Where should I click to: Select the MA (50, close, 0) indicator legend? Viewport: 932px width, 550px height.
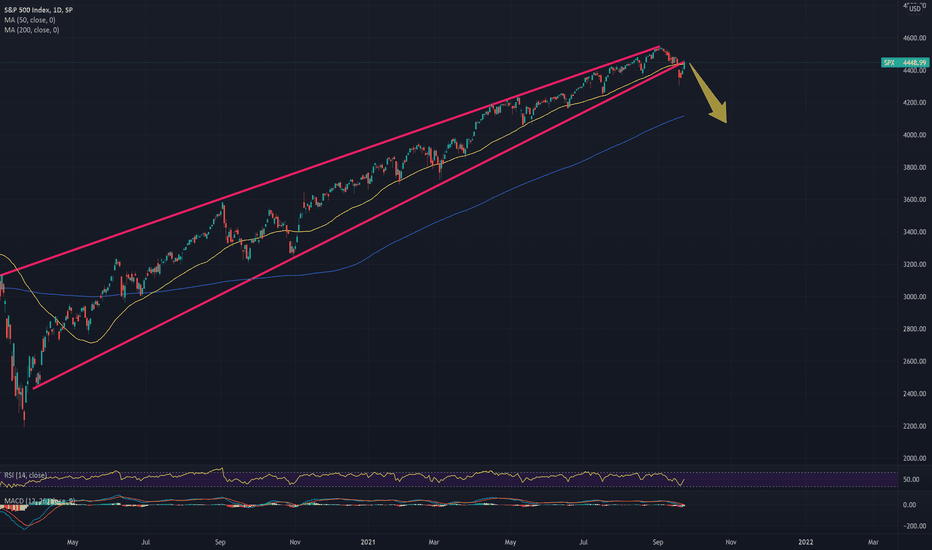pyautogui.click(x=30, y=20)
